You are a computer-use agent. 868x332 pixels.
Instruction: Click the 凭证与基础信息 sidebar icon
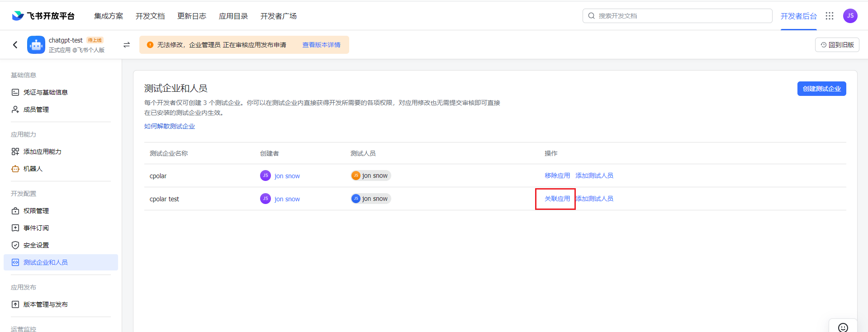point(15,92)
